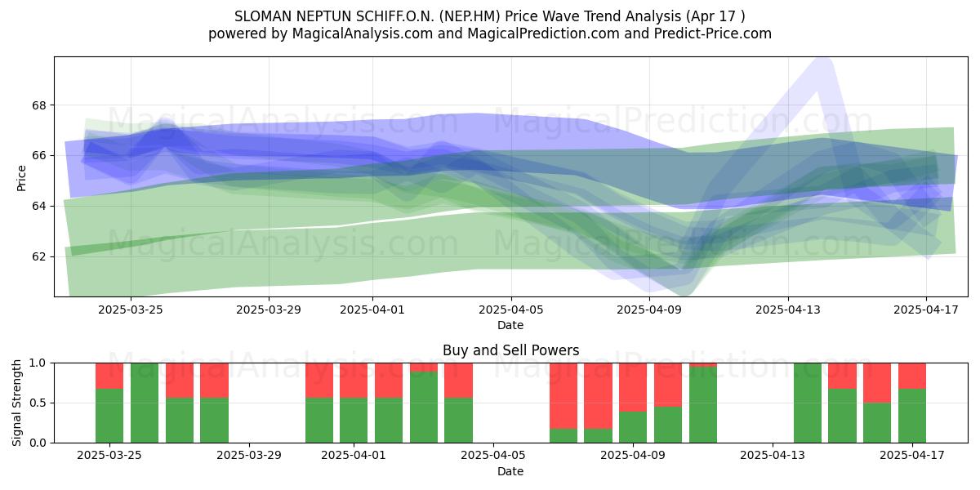Select the green segment of the 2025-04-16 bar
The width and height of the screenshot is (980, 490).
[877, 423]
